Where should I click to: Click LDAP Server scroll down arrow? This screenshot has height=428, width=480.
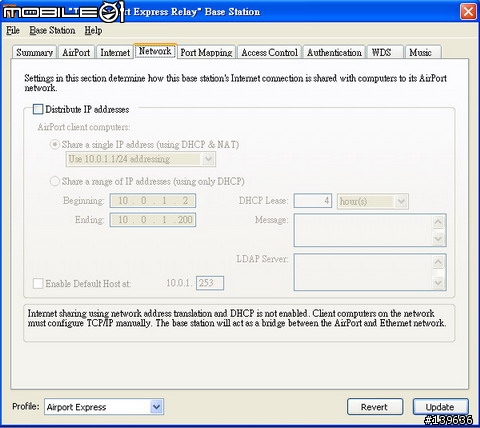438,283
